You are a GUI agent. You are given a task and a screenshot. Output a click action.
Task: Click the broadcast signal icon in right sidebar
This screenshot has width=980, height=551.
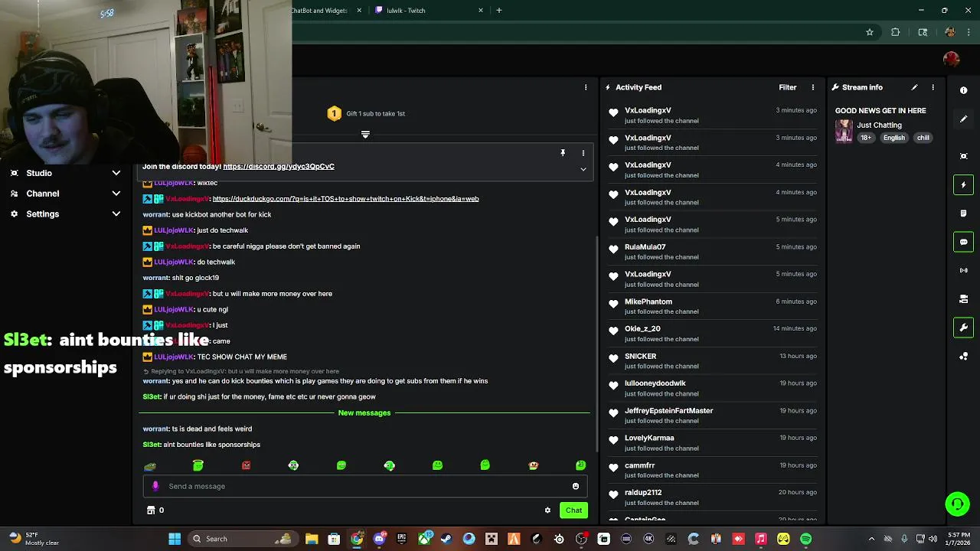point(963,270)
